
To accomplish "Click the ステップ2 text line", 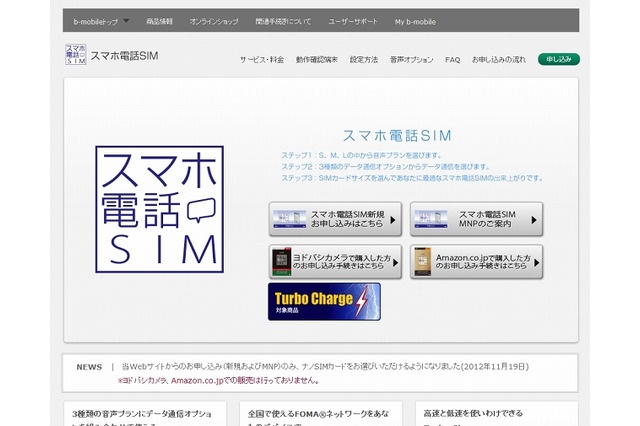I will click(385, 167).
